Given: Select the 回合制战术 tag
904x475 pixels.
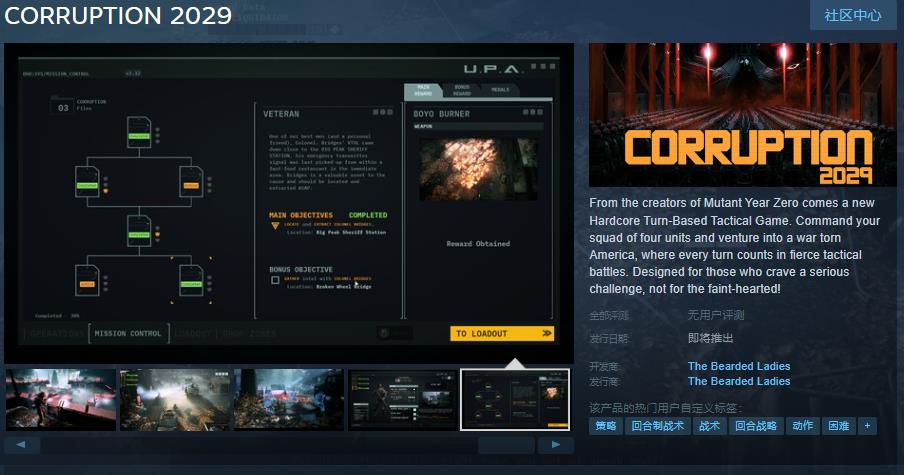Looking at the screenshot, I should click(657, 425).
